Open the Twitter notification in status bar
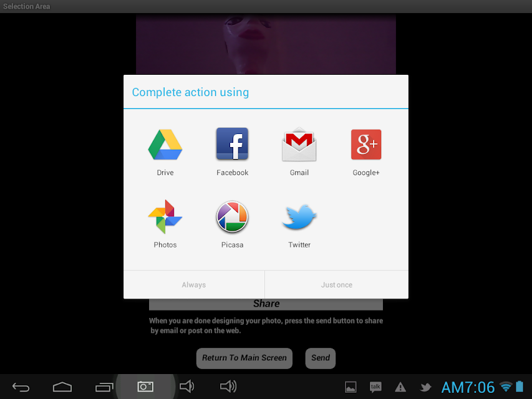Image resolution: width=532 pixels, height=399 pixels. (425, 387)
